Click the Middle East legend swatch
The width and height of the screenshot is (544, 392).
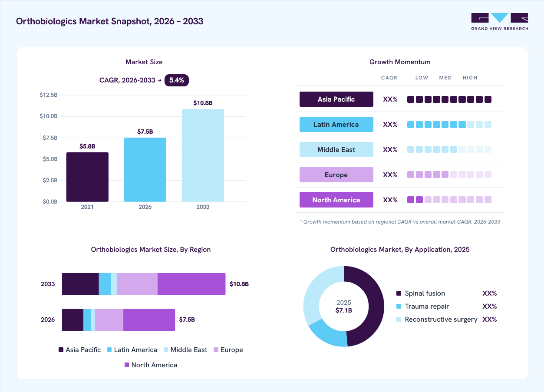click(166, 350)
